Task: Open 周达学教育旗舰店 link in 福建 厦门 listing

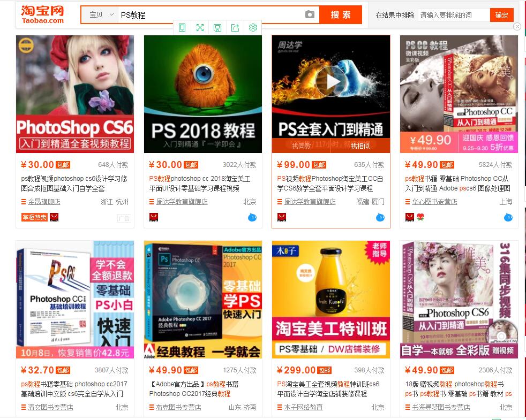Action: click(x=310, y=202)
